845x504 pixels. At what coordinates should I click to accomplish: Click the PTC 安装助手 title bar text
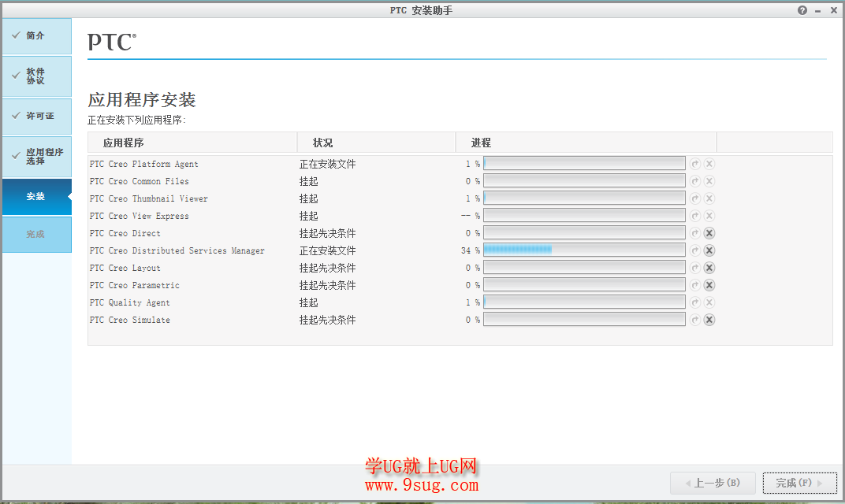pyautogui.click(x=422, y=10)
